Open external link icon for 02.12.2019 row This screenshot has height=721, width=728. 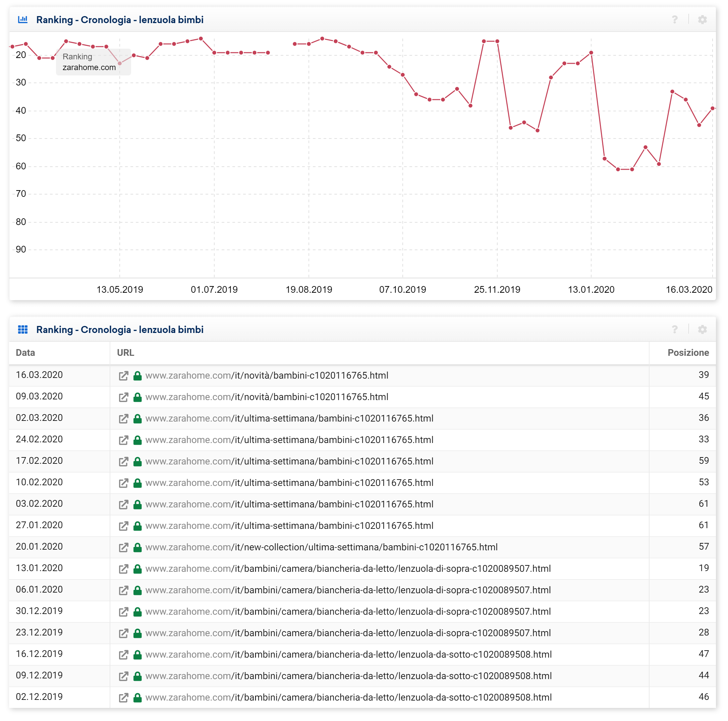[124, 698]
